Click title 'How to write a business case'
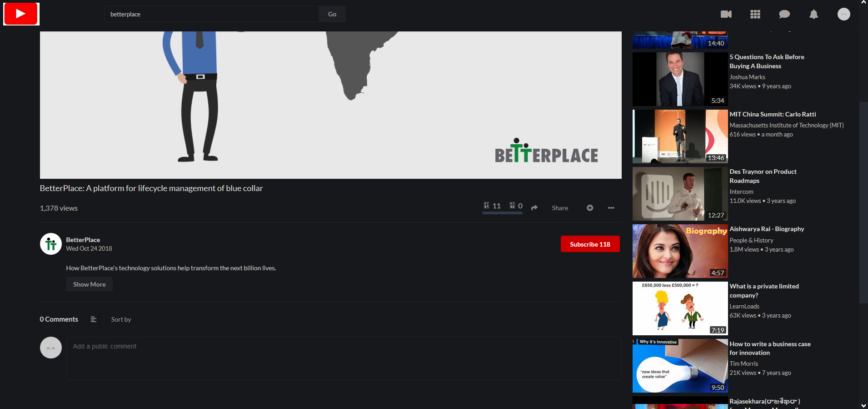Image resolution: width=868 pixels, height=409 pixels. click(770, 348)
